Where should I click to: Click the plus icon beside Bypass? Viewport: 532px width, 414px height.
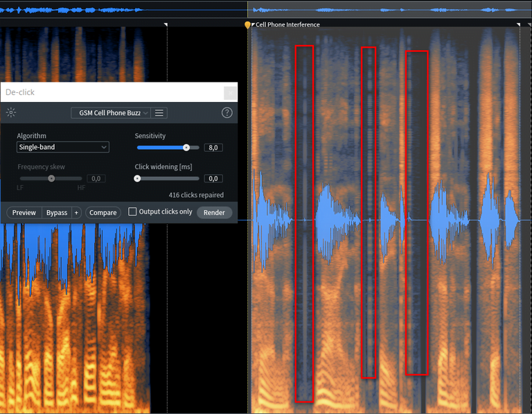click(76, 212)
